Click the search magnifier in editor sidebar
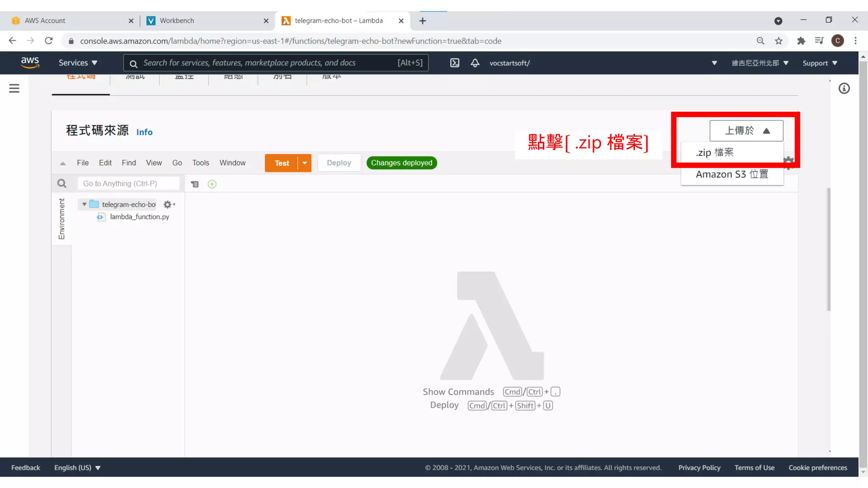 click(62, 183)
